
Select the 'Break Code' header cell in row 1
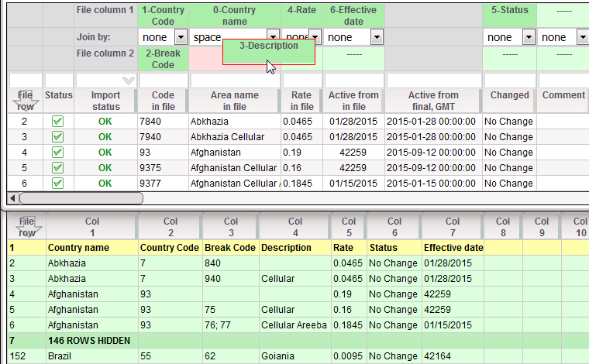230,248
